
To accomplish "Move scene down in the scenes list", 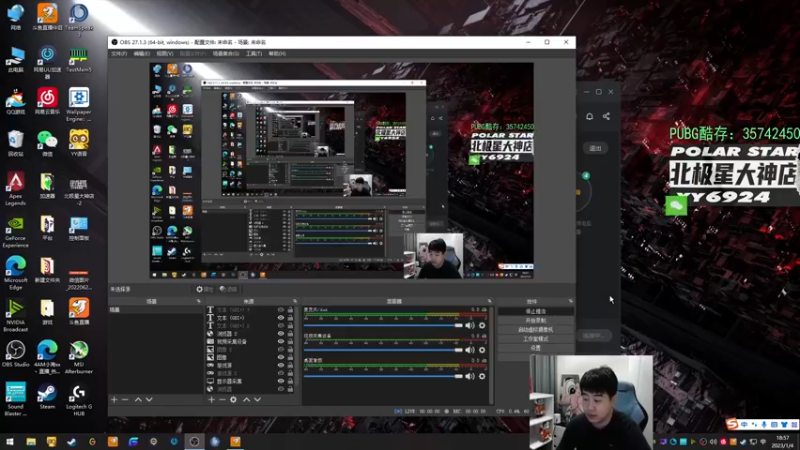I will tap(149, 399).
